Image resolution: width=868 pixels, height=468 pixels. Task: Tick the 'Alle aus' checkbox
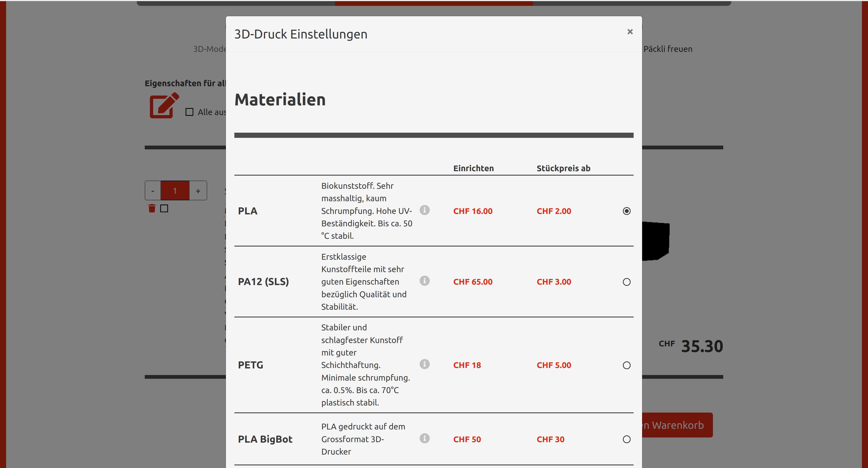[x=189, y=112]
